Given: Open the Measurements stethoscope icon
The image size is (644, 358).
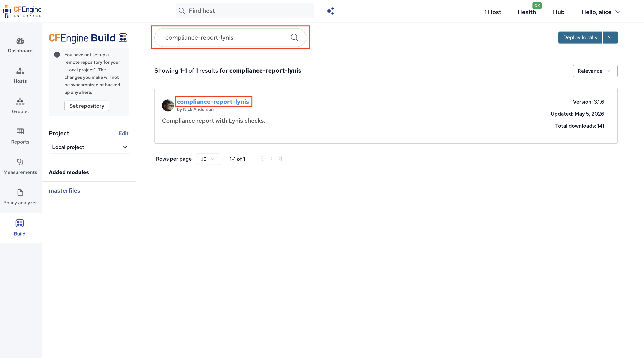Looking at the screenshot, I should point(20,162).
